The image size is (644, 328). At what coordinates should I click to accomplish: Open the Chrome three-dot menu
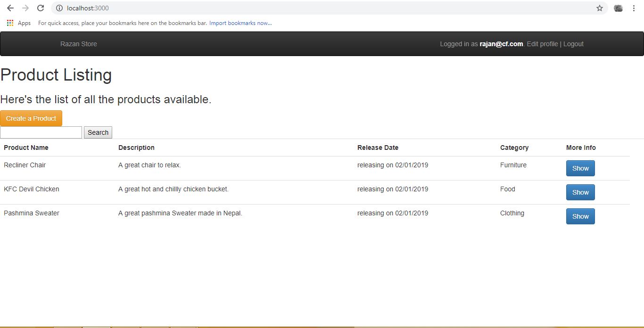pyautogui.click(x=634, y=8)
